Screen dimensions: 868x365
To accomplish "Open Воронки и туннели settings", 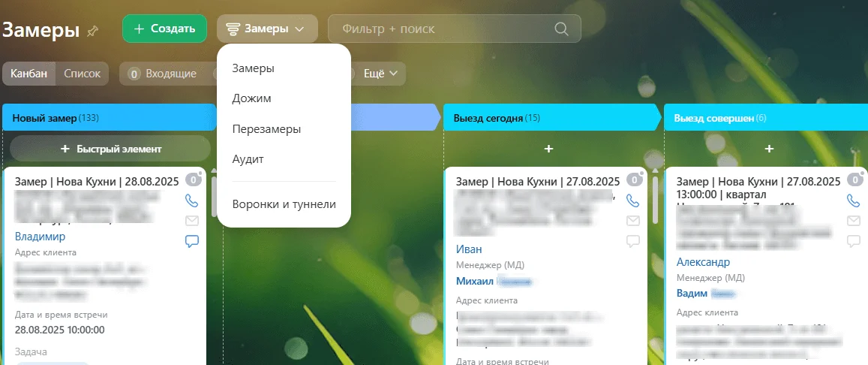I will 284,204.
